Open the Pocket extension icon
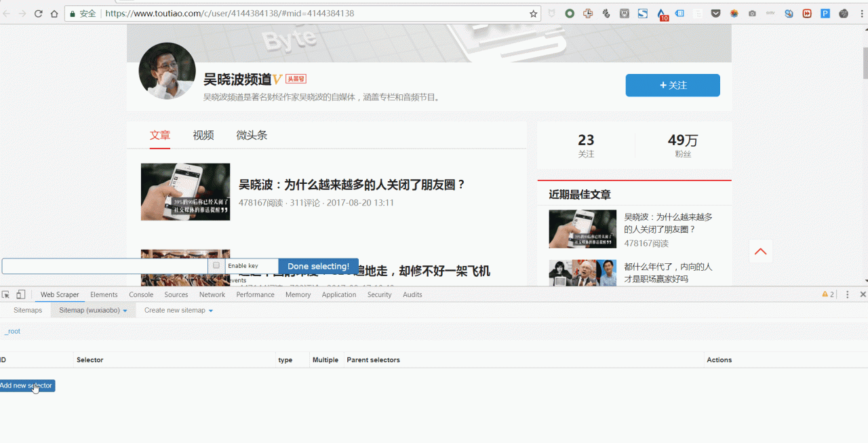868x443 pixels. click(715, 14)
